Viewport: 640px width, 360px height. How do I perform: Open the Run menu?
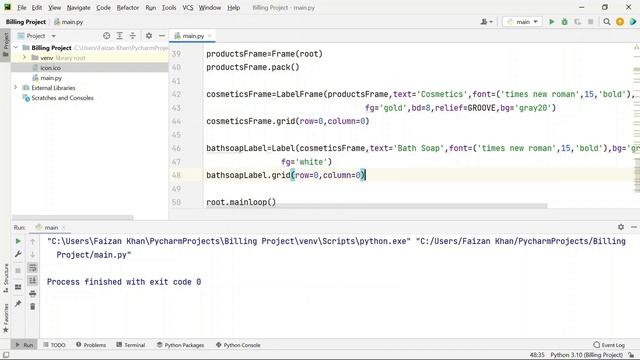click(x=151, y=7)
